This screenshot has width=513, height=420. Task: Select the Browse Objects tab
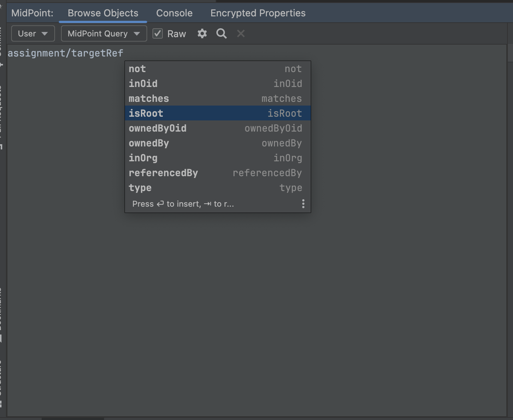tap(103, 13)
